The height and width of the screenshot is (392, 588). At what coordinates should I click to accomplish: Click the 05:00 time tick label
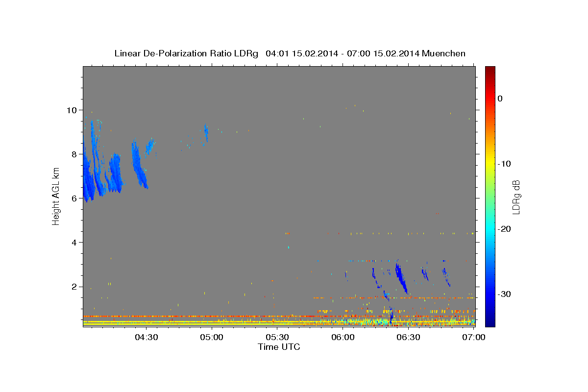click(x=212, y=338)
